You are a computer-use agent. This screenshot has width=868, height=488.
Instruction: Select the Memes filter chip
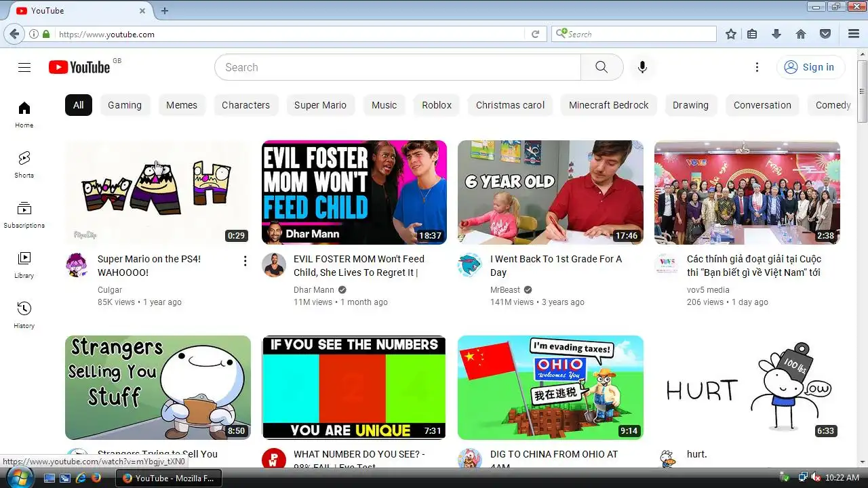tap(182, 105)
